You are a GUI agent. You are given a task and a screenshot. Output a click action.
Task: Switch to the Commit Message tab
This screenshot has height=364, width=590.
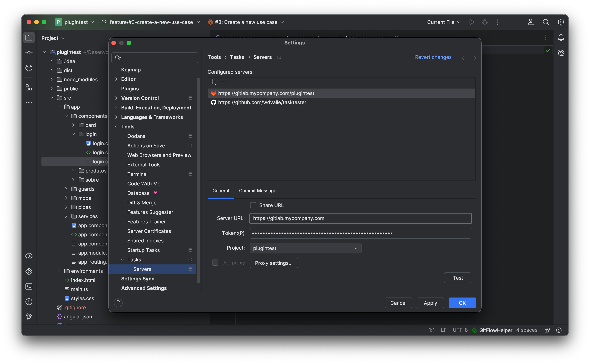point(257,190)
